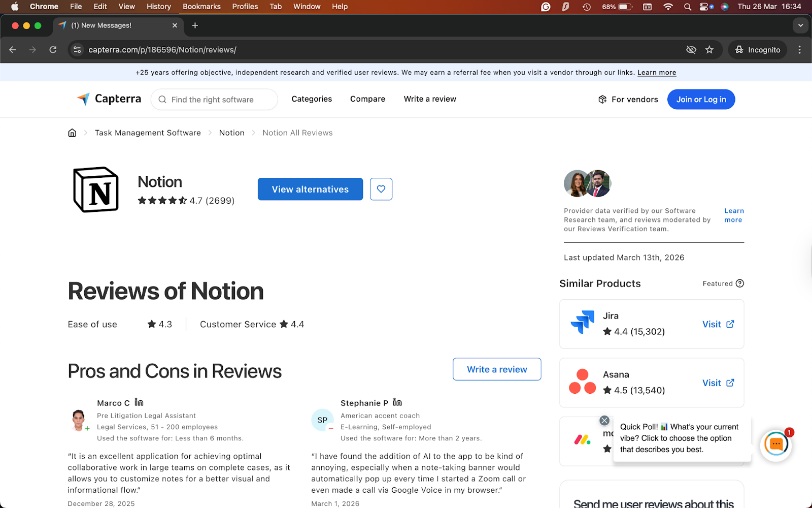812x508 pixels.
Task: Open the Compare navigation item
Action: point(367,99)
